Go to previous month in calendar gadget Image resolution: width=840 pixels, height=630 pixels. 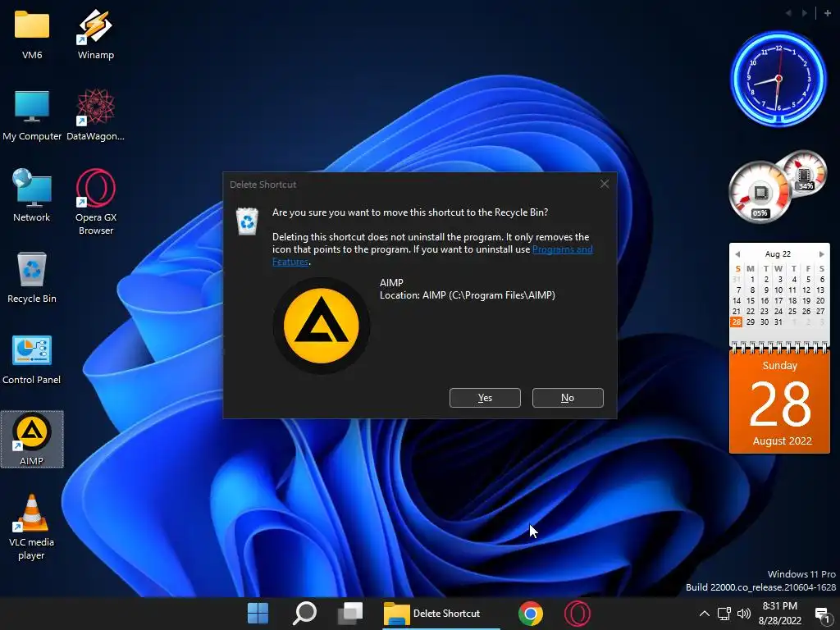click(x=737, y=254)
